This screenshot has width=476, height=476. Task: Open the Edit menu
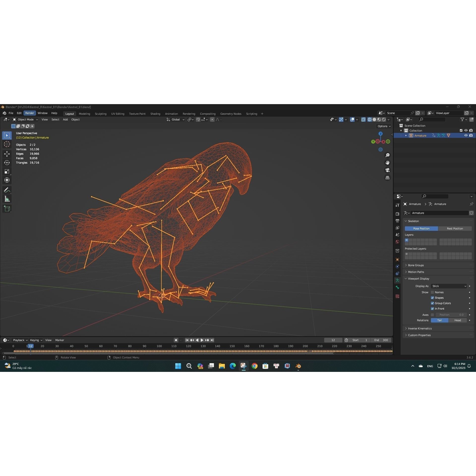[x=19, y=113]
